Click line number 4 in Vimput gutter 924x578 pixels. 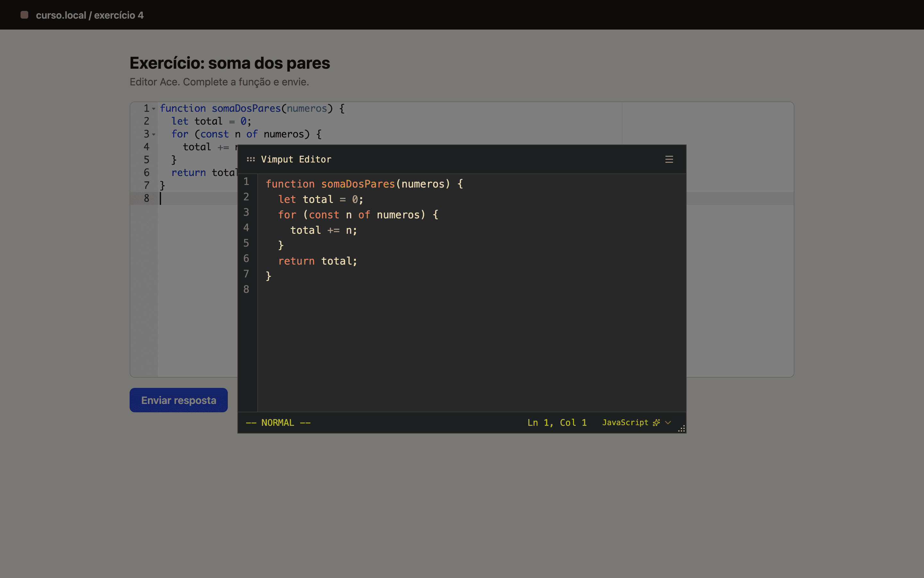(x=246, y=228)
